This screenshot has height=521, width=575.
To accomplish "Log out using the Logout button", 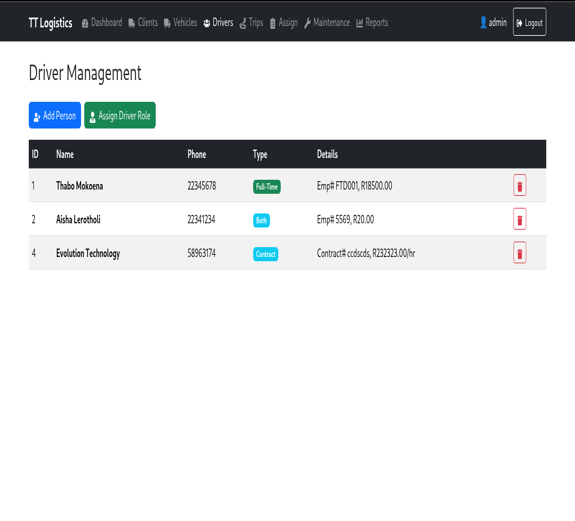I will [x=529, y=22].
